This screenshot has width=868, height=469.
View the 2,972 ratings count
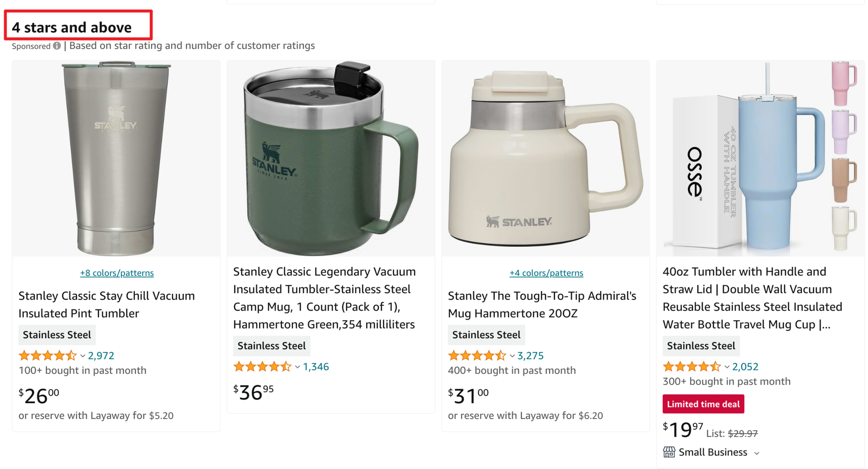(x=101, y=356)
